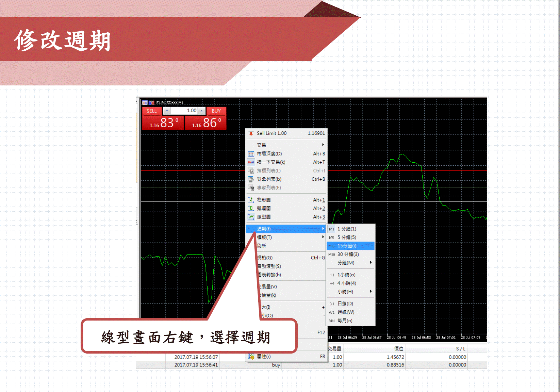
Task: Click the 1.16 86 buy price tile
Action: 205,123
